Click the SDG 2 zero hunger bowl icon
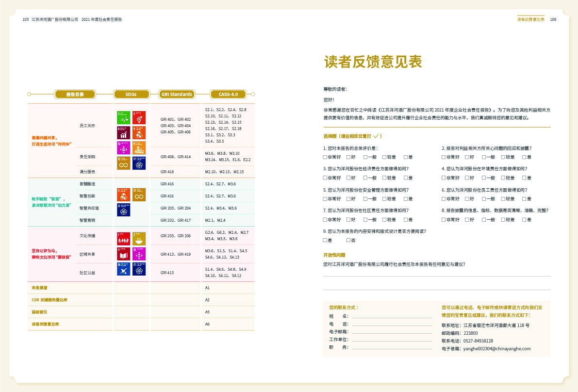The width and height of the screenshot is (578, 392). pyautogui.click(x=139, y=238)
